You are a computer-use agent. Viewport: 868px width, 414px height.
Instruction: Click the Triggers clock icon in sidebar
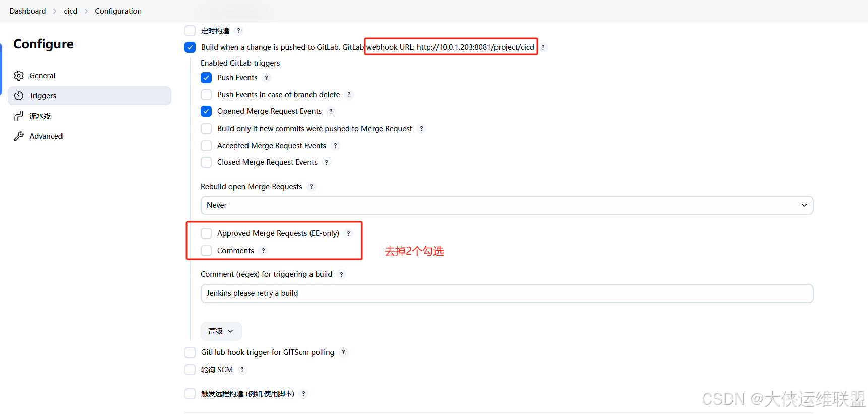pyautogui.click(x=19, y=96)
